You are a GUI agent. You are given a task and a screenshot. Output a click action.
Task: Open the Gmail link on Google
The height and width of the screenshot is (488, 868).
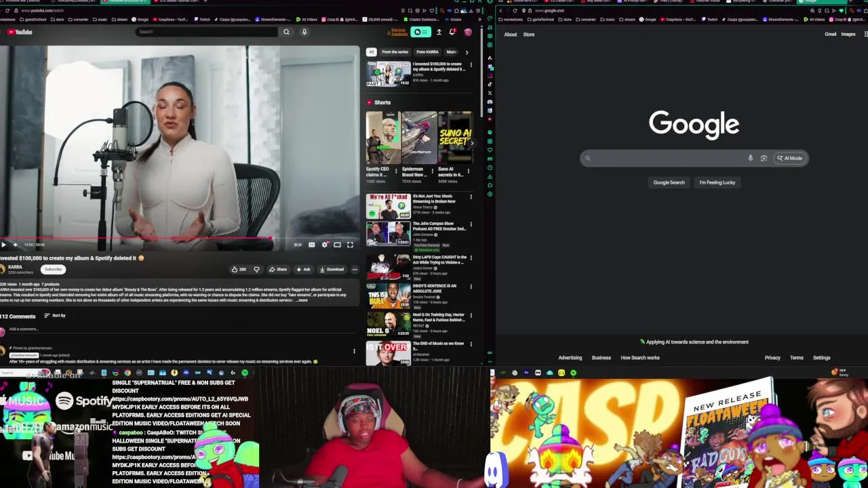(x=830, y=35)
